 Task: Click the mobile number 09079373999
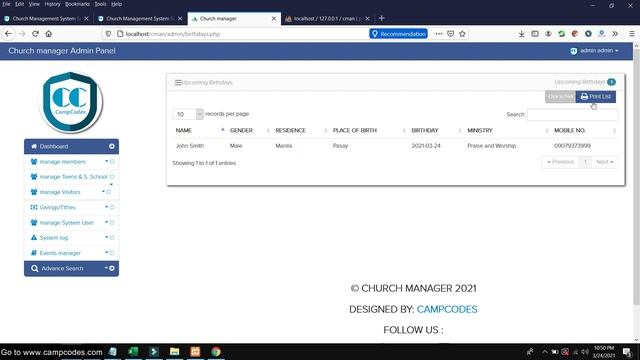(x=572, y=146)
